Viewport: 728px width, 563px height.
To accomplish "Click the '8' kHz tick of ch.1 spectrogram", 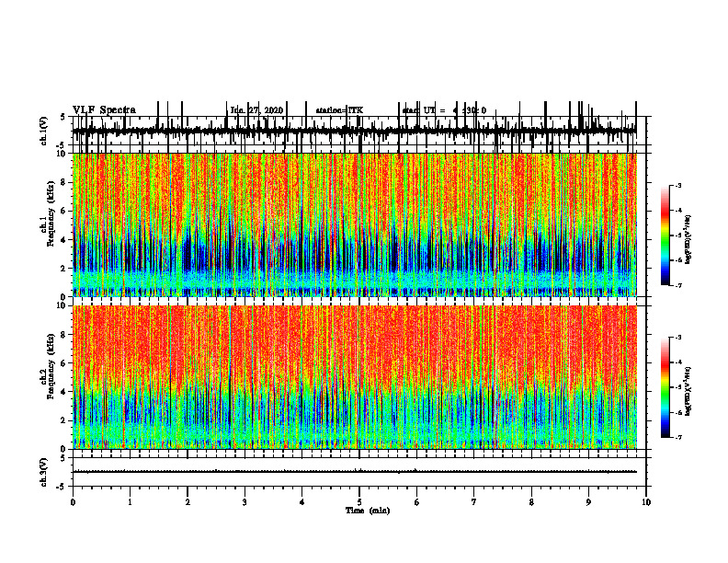I will (64, 182).
